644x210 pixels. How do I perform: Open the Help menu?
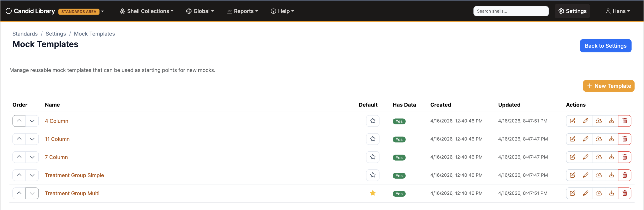[282, 11]
